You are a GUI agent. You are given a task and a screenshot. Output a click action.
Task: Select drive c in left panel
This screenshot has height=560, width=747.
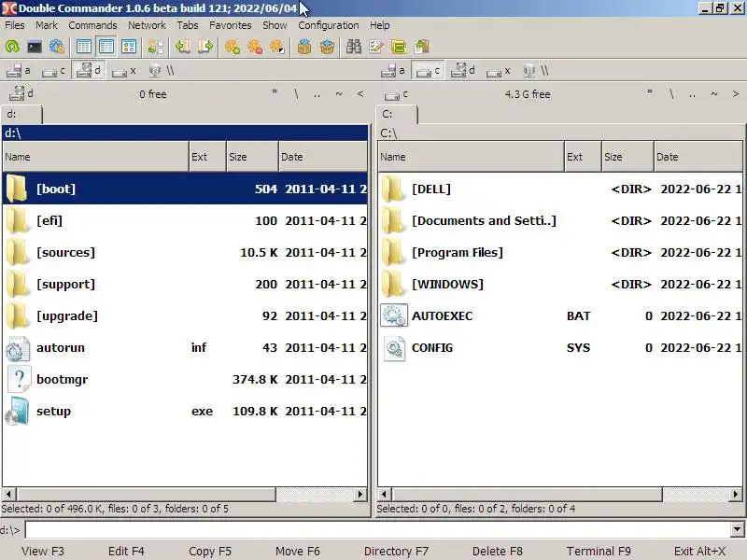[53, 71]
